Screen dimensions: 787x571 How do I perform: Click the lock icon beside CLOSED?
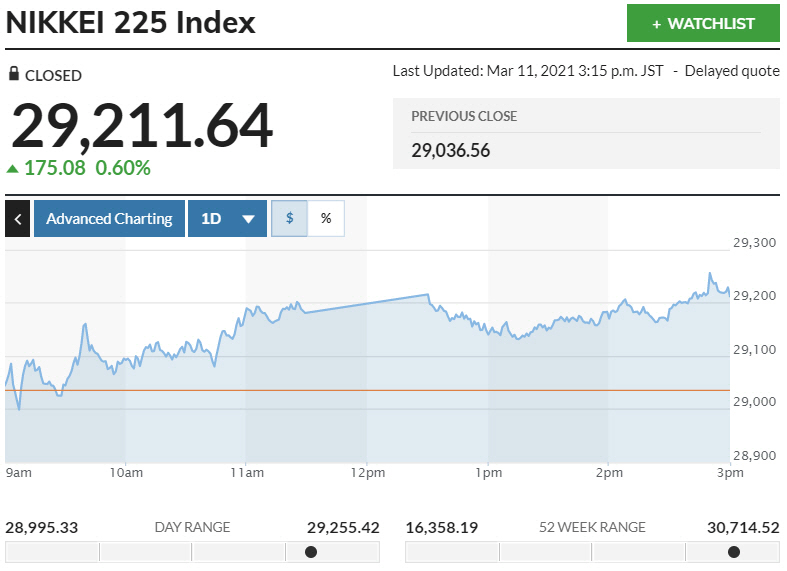13,74
